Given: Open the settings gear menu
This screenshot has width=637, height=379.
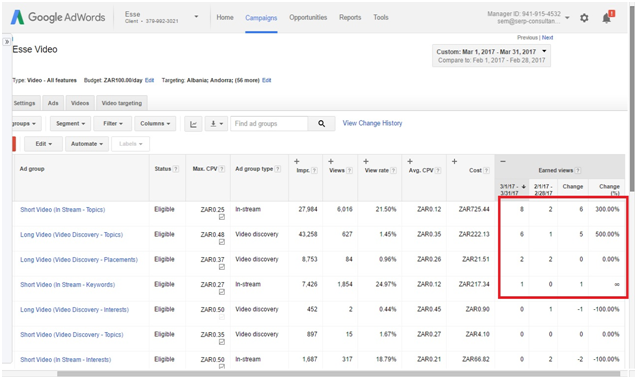Looking at the screenshot, I should click(584, 18).
